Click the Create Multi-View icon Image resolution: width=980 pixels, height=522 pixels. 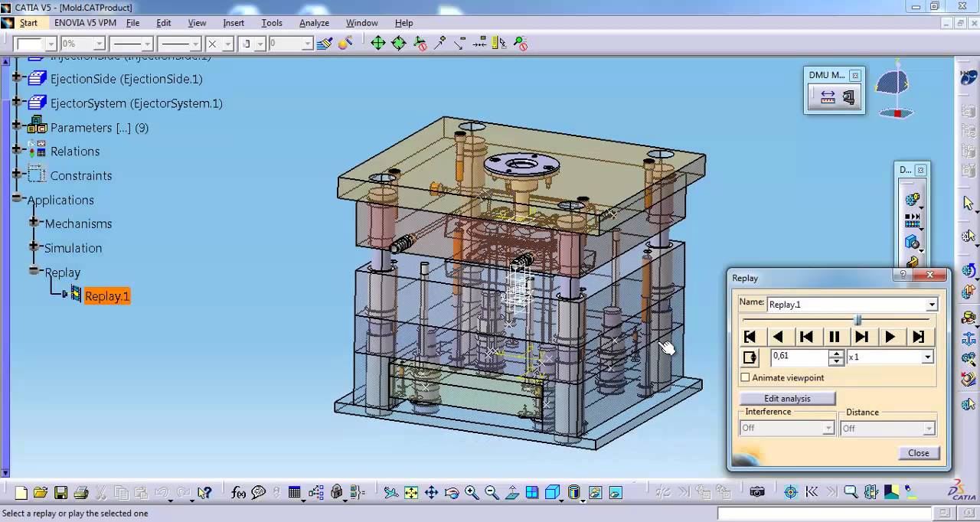(x=532, y=493)
